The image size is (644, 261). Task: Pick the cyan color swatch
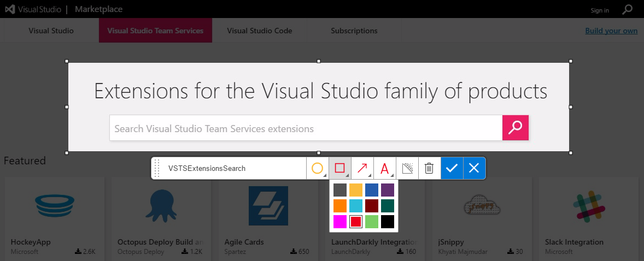pyautogui.click(x=356, y=206)
